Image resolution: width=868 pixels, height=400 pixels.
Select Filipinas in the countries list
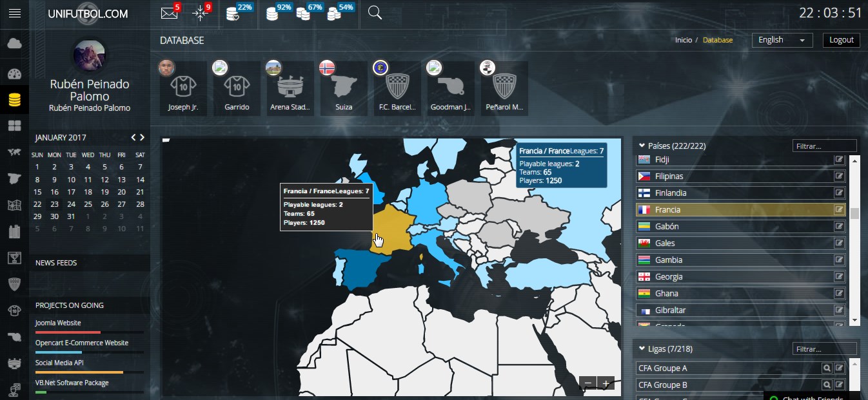pyautogui.click(x=741, y=176)
